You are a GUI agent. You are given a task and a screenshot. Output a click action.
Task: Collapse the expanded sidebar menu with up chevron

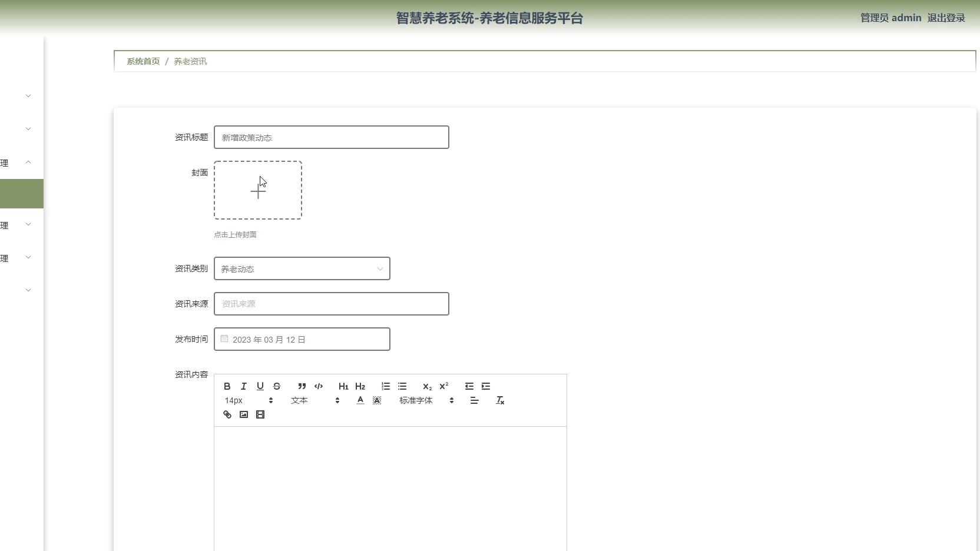28,162
